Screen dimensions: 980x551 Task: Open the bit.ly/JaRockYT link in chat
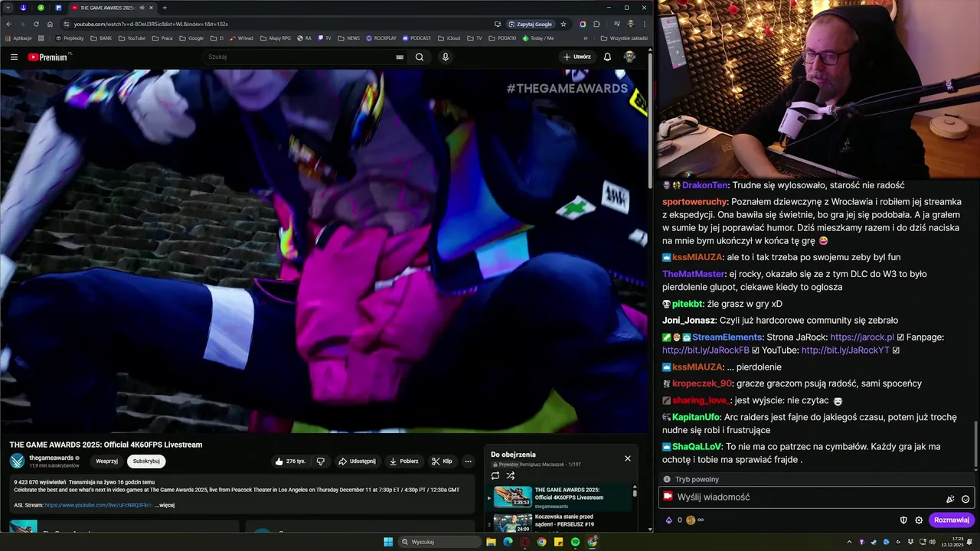(x=845, y=350)
